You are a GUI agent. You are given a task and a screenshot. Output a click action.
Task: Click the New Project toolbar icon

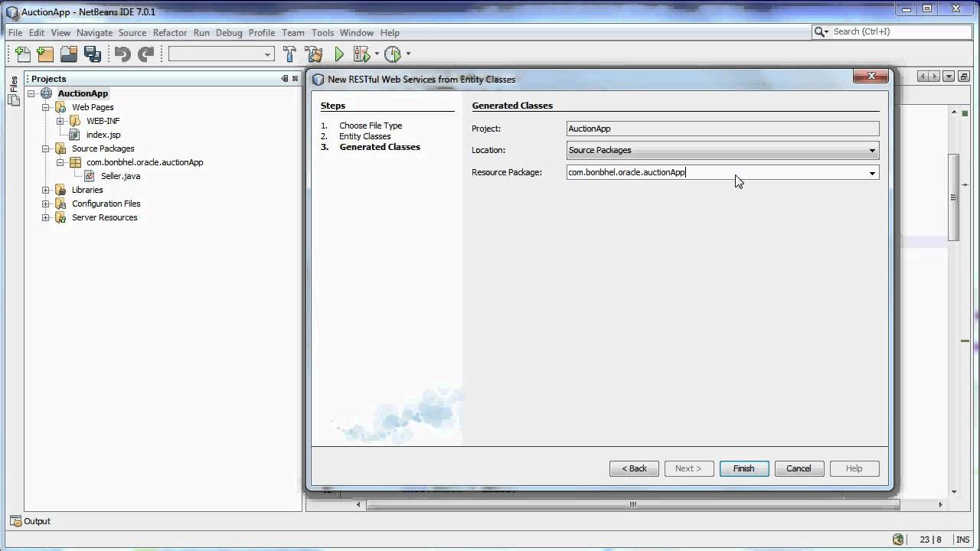(45, 54)
